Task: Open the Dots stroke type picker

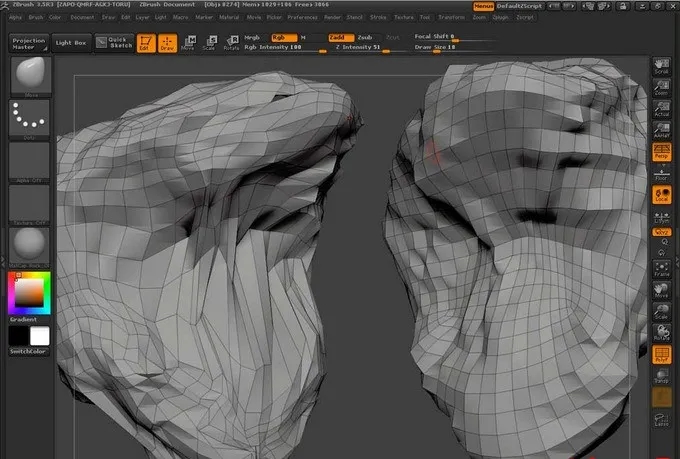Action: click(29, 119)
